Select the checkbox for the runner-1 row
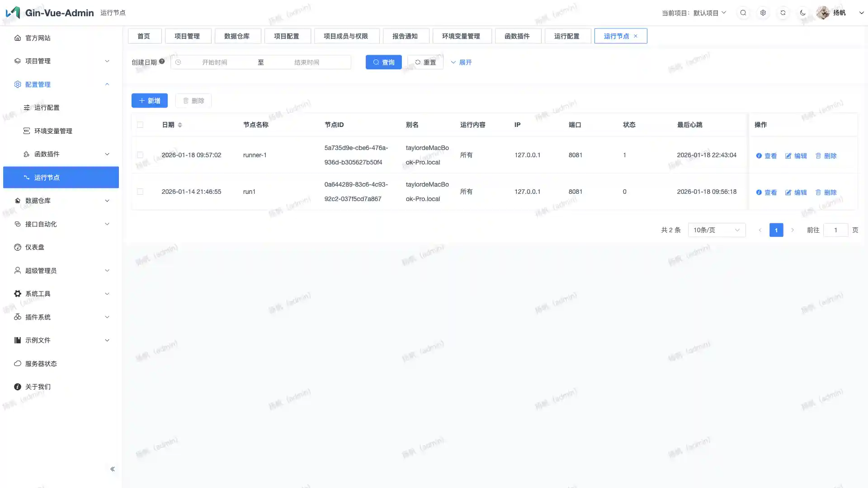The image size is (868, 488). 140,155
